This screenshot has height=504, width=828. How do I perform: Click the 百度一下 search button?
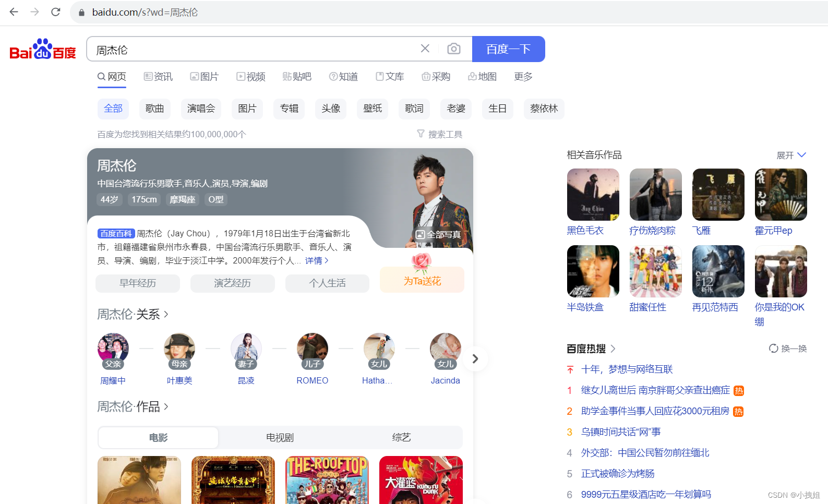[x=509, y=49]
